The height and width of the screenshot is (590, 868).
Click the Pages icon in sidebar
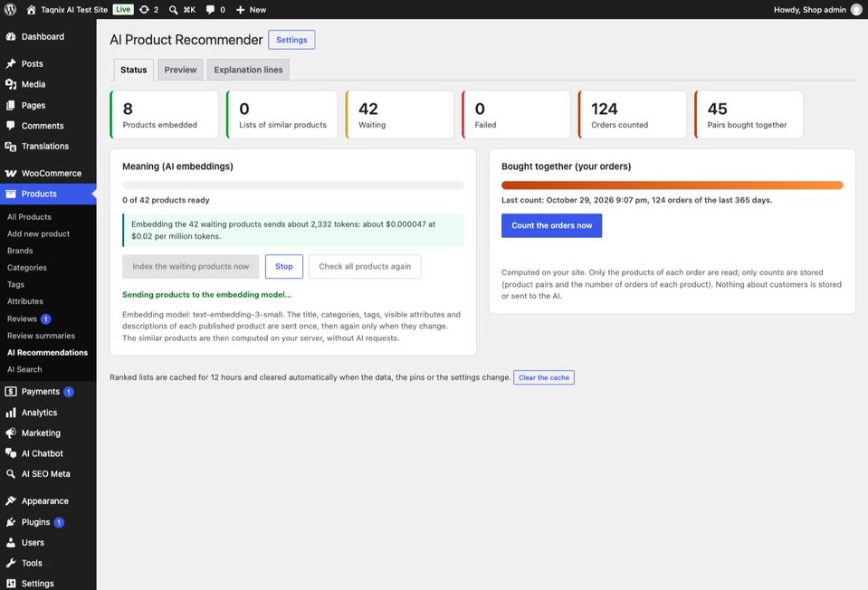11,105
